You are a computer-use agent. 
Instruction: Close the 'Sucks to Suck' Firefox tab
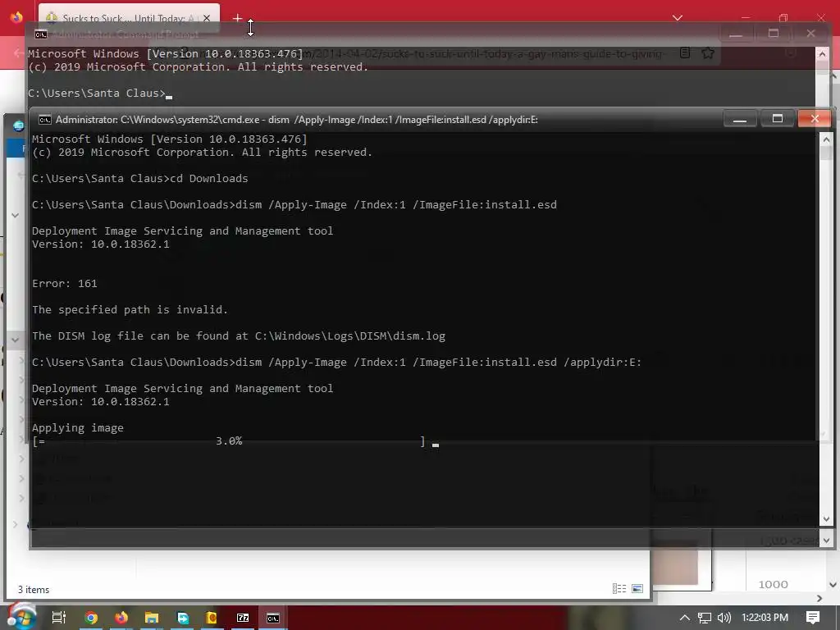(207, 18)
